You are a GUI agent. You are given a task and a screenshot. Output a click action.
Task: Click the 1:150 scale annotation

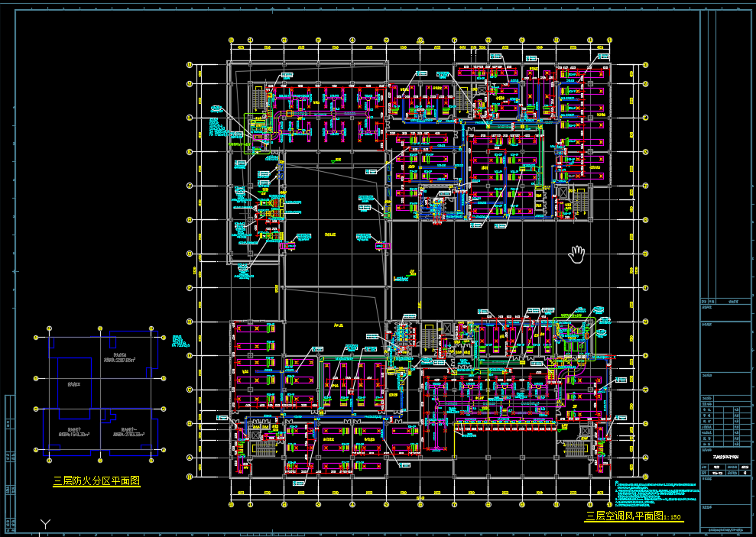672,518
